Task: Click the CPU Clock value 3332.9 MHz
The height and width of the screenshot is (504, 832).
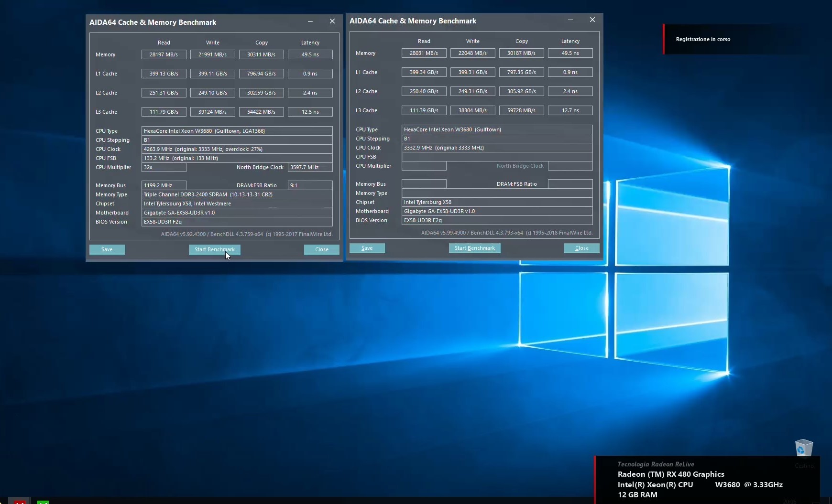Action: tap(497, 148)
